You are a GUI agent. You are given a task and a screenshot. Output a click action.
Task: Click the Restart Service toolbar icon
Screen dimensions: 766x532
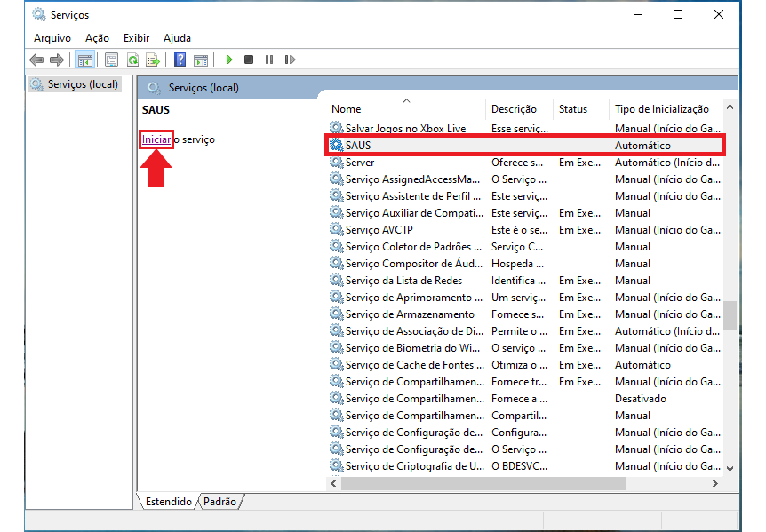pyautogui.click(x=290, y=60)
